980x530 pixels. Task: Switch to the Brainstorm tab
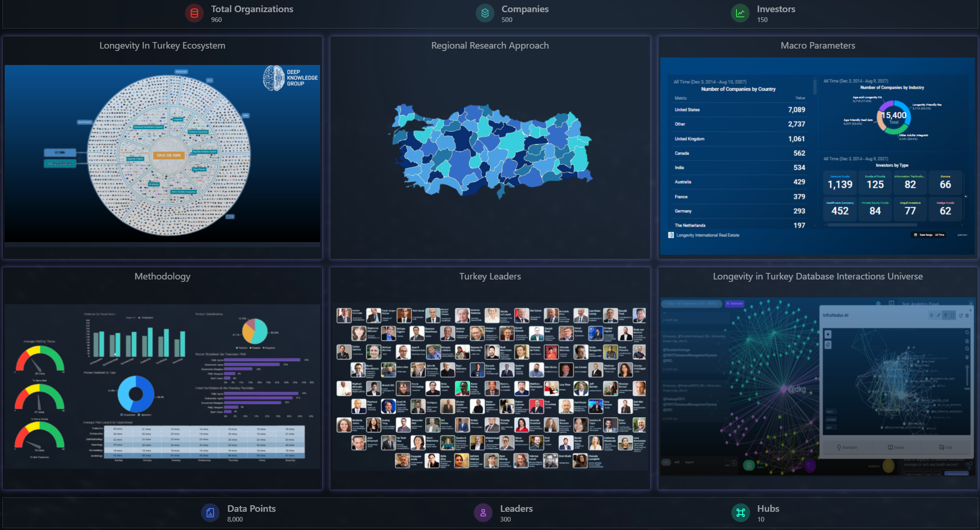847,447
